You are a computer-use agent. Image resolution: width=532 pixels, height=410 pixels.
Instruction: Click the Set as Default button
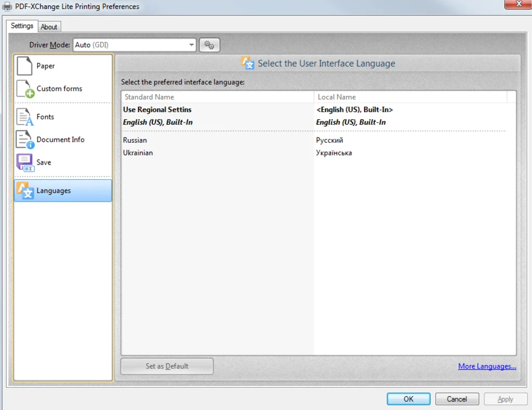(x=167, y=366)
